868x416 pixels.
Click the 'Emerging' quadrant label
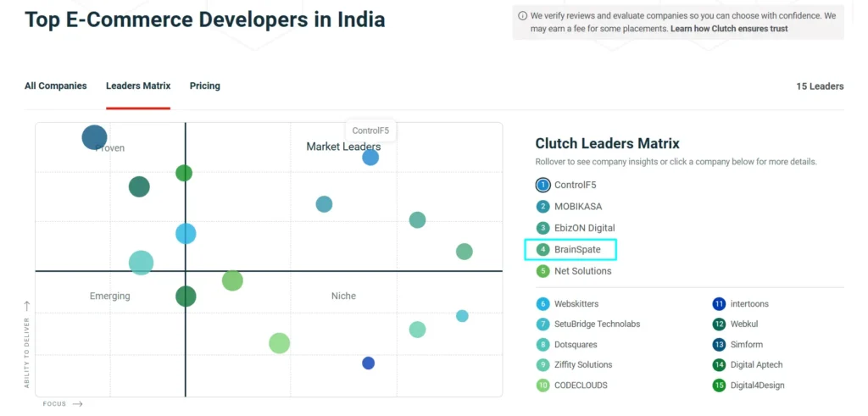pos(109,296)
